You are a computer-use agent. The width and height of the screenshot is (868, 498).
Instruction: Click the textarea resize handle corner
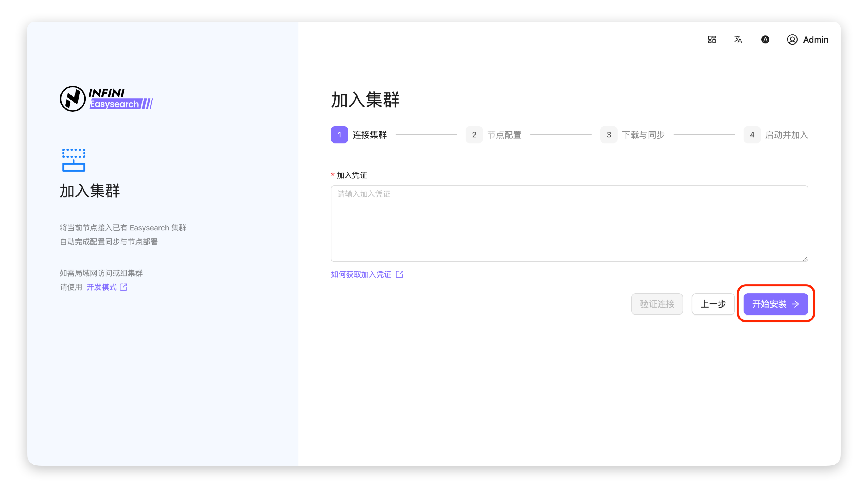805,259
